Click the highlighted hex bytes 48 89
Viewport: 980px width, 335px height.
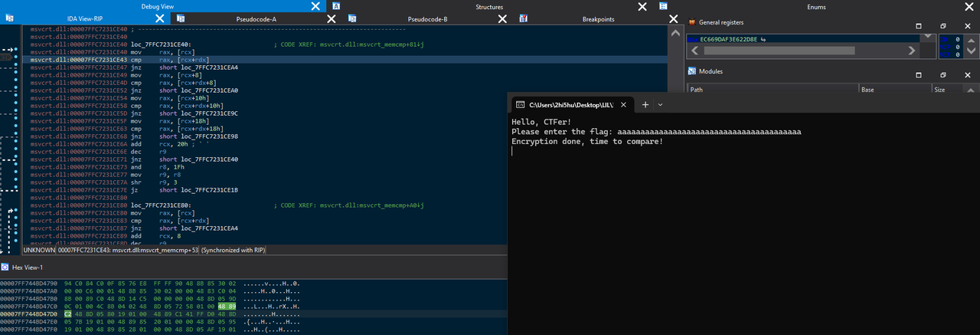pos(227,306)
